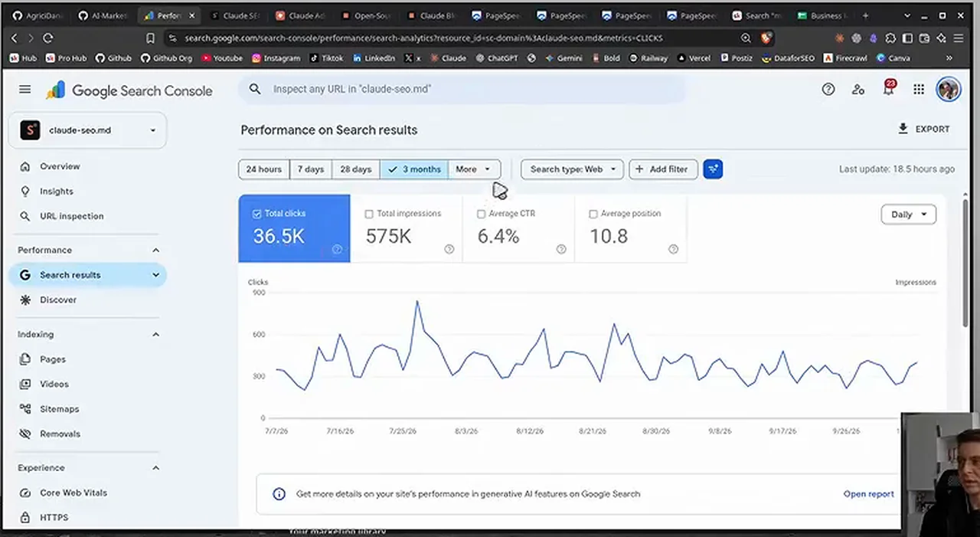This screenshot has height=537, width=980.
Task: Open the Google apps grid
Action: click(919, 90)
